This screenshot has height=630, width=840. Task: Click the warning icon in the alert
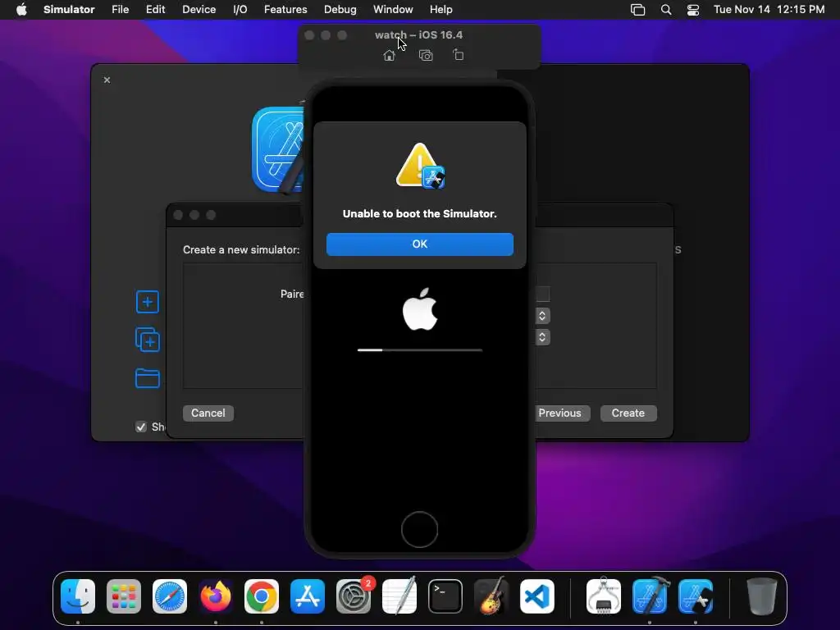420,166
